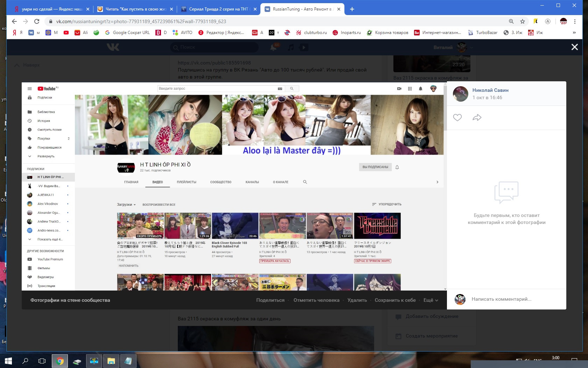
Task: Click the circled 'A' extension icon
Action: (548, 21)
